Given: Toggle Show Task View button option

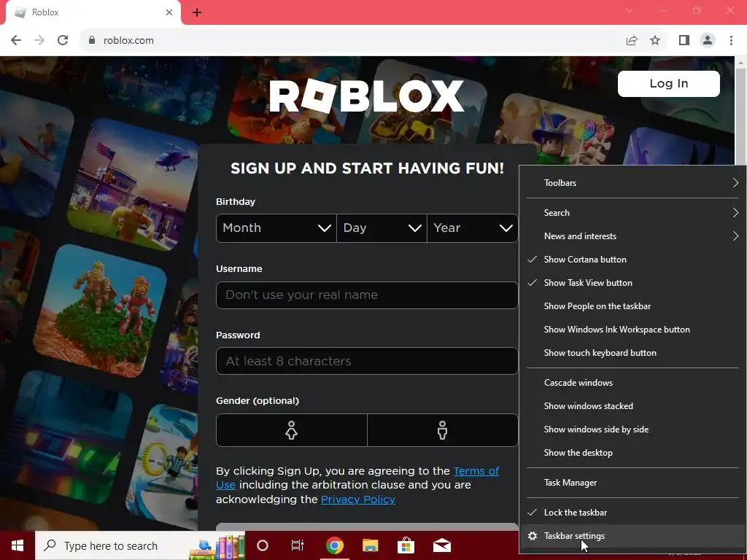Looking at the screenshot, I should coord(632,283).
